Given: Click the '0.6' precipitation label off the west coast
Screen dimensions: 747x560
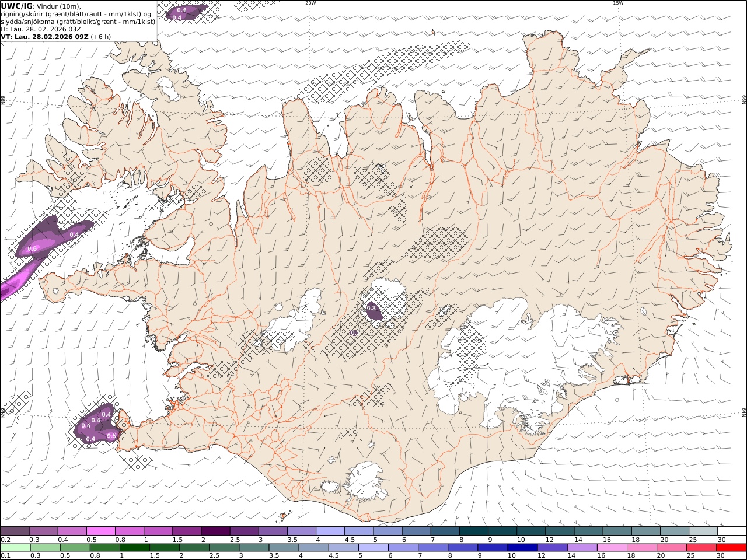Looking at the screenshot, I should (x=33, y=249).
